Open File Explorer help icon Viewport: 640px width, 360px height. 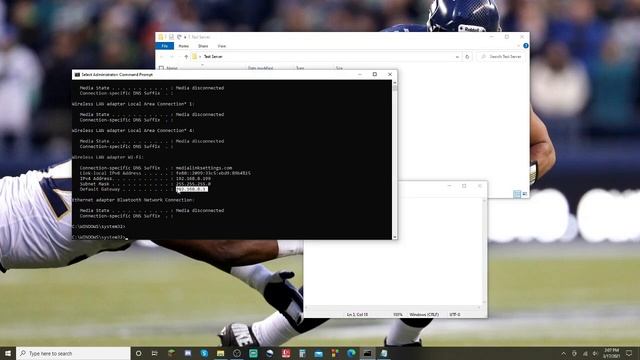526,46
